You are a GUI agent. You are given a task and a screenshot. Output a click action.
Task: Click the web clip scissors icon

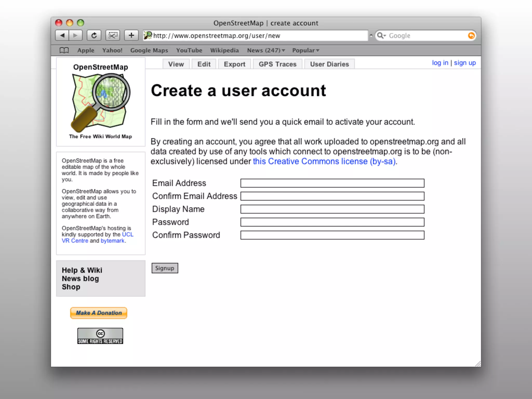(112, 35)
